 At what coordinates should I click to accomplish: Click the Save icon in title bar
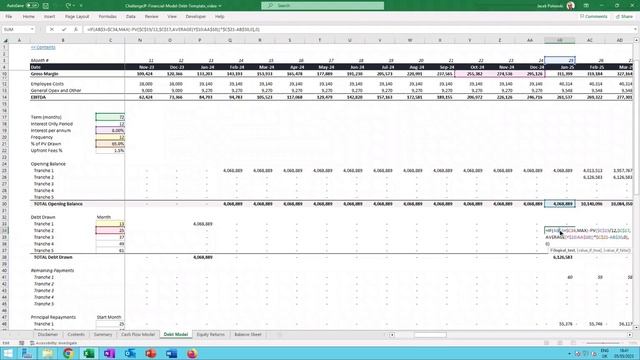[46, 6]
